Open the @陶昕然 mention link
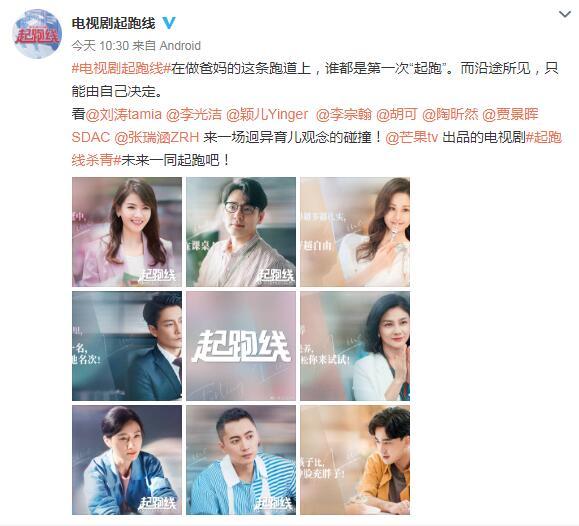 click(x=450, y=114)
